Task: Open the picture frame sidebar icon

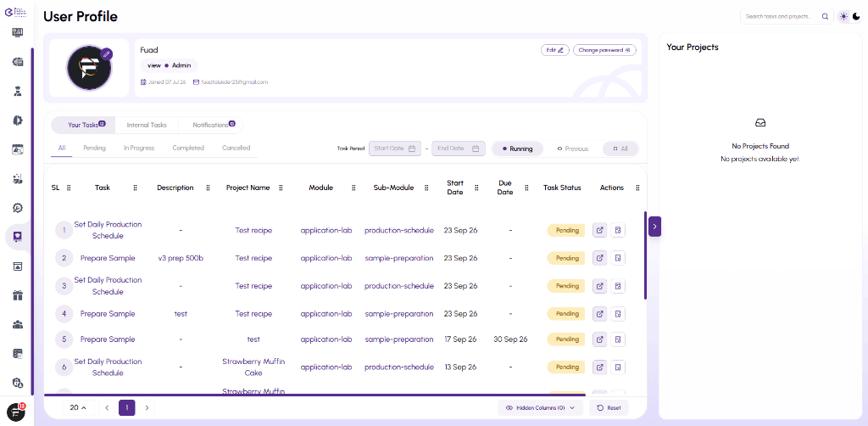Action: point(17,266)
